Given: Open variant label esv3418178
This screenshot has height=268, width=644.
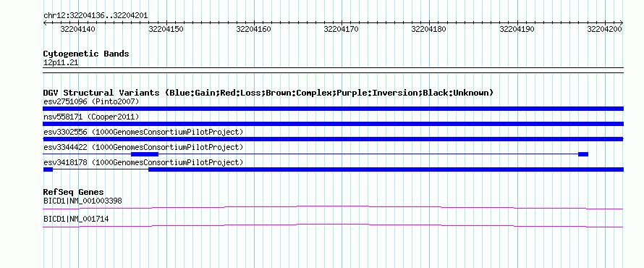Looking at the screenshot, I should coord(143,162).
